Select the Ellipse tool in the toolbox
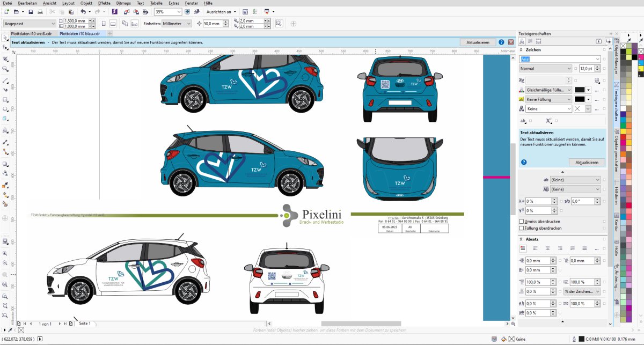The width and height of the screenshot is (644, 345). coord(5,109)
